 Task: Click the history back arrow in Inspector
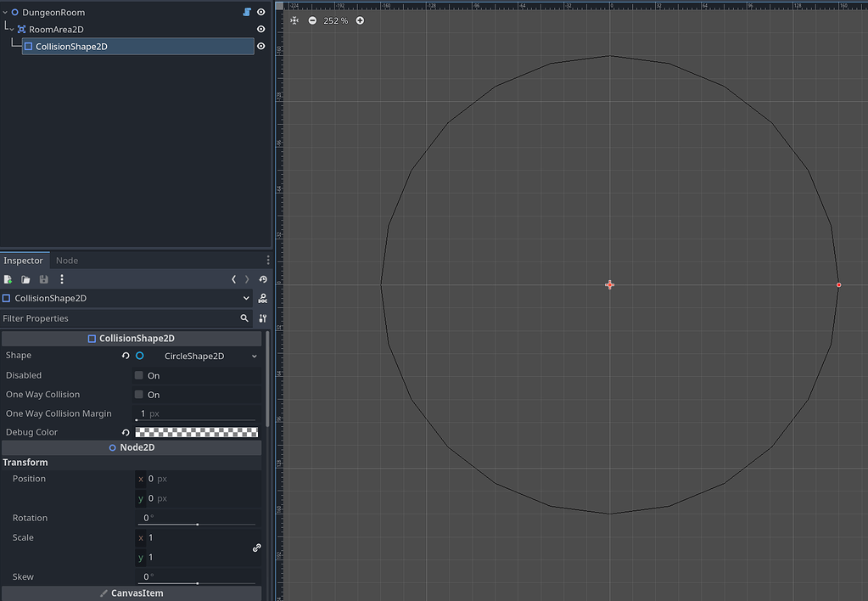point(235,278)
